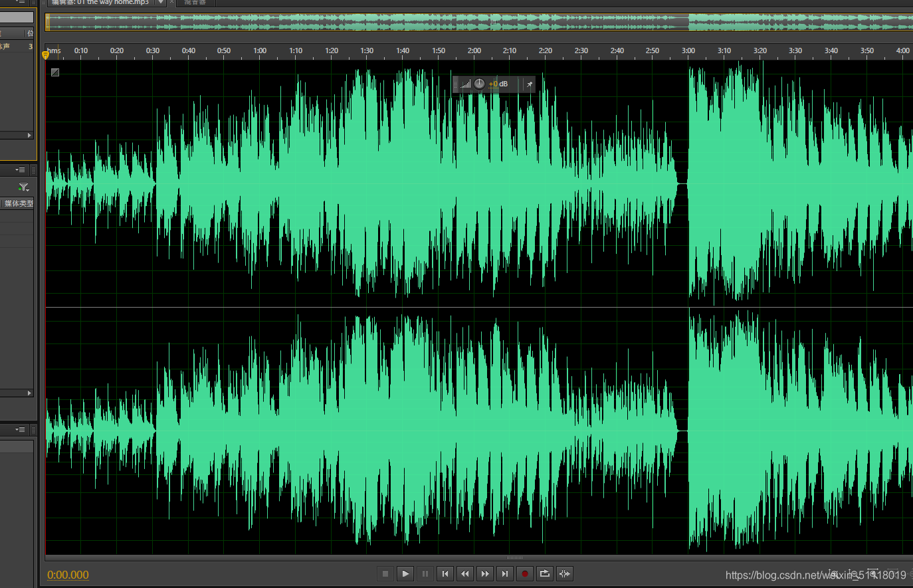Move playhead to previous marker
The image size is (913, 588).
(445, 573)
